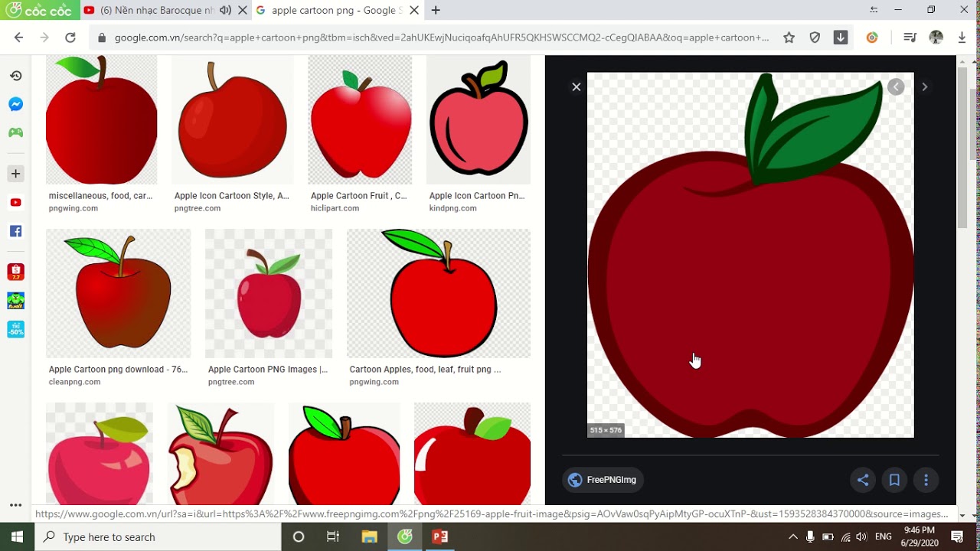Viewport: 980px width, 551px height.
Task: Visit the FreePNGImg source link
Action: (x=603, y=480)
